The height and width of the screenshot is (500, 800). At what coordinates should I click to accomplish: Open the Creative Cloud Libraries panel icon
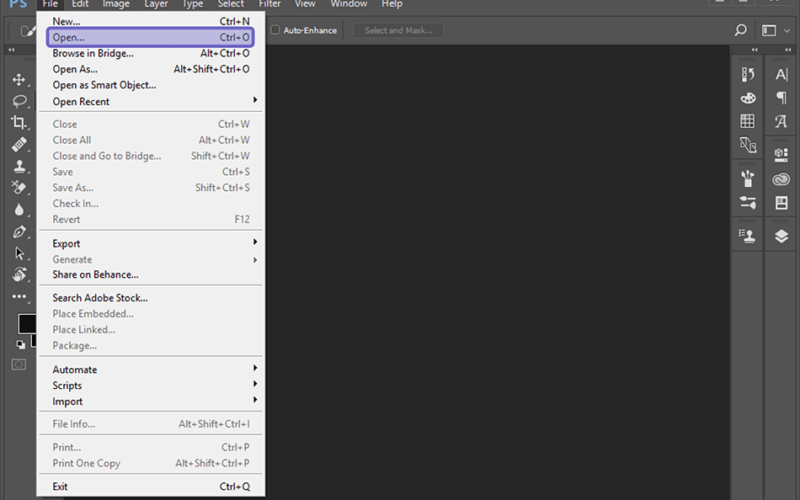781,179
